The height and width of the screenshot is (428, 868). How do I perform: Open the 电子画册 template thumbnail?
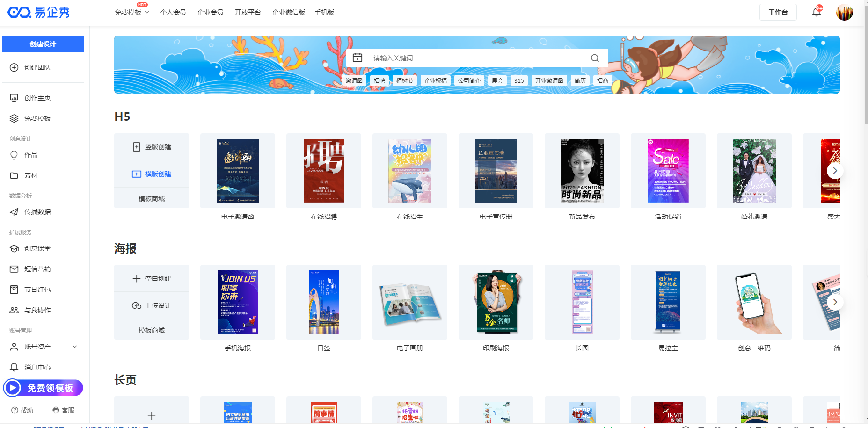[410, 302]
